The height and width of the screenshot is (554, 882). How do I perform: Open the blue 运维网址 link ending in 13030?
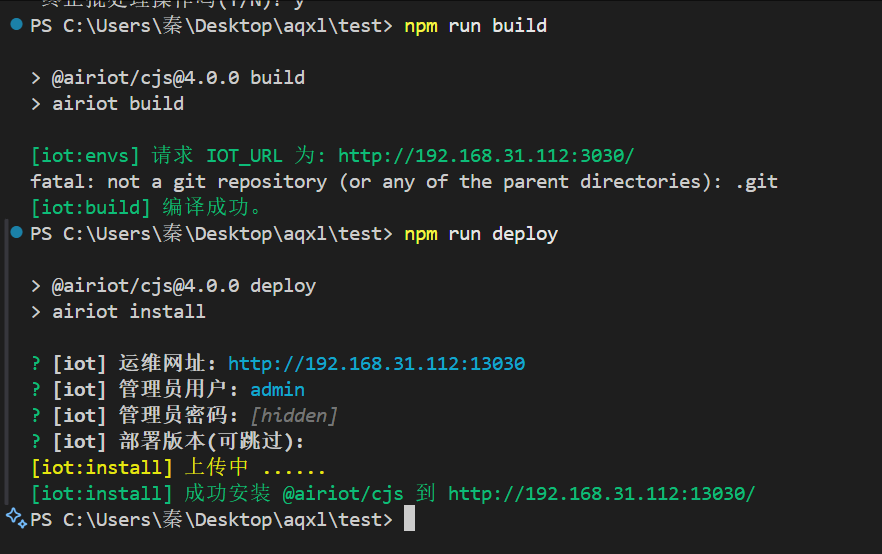pyautogui.click(x=376, y=364)
